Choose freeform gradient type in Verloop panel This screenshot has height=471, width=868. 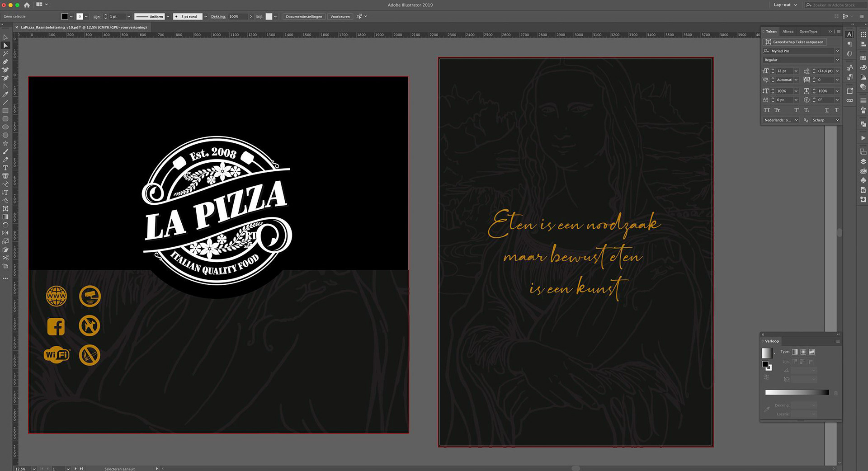tap(812, 352)
